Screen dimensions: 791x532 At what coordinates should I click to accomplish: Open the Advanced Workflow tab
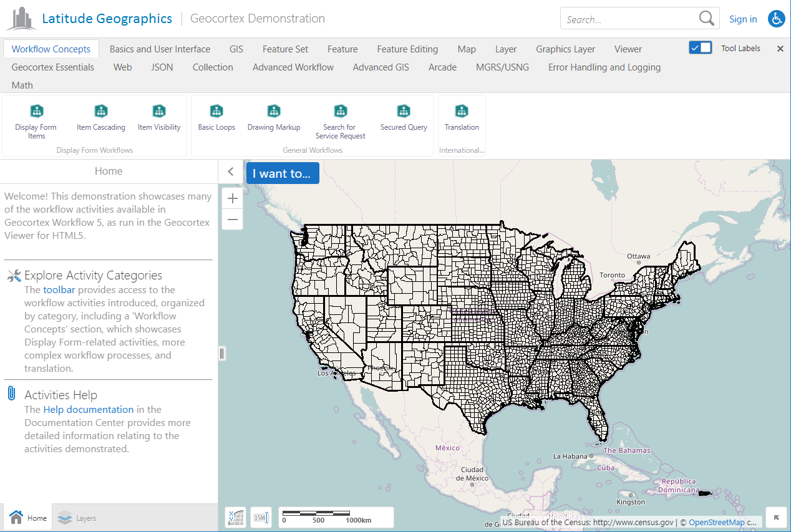(x=293, y=67)
